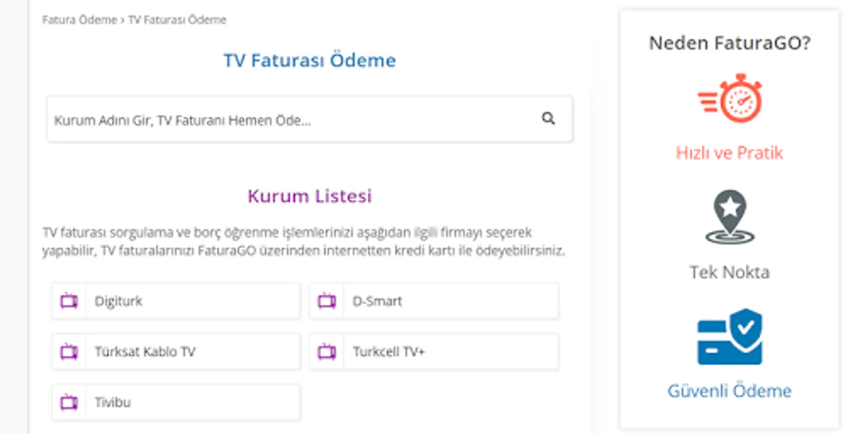Choose Turkcell TV+ provider

click(434, 352)
